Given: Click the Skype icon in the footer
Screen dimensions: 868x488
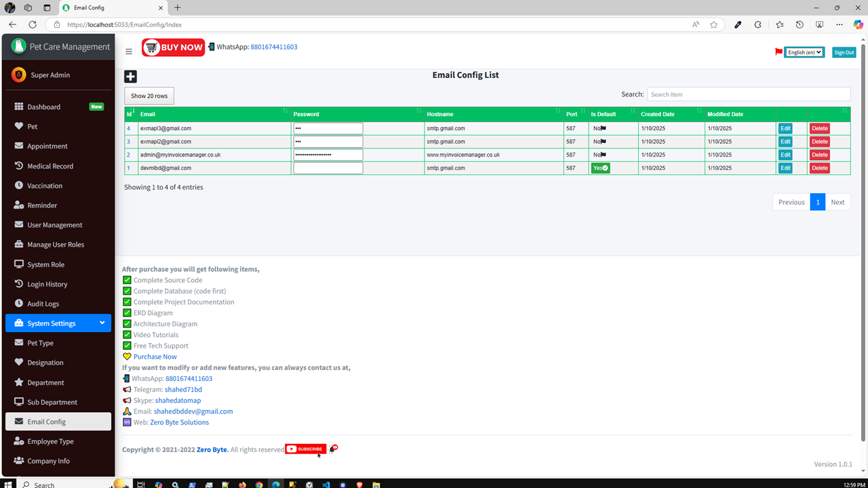Looking at the screenshot, I should pyautogui.click(x=126, y=400).
